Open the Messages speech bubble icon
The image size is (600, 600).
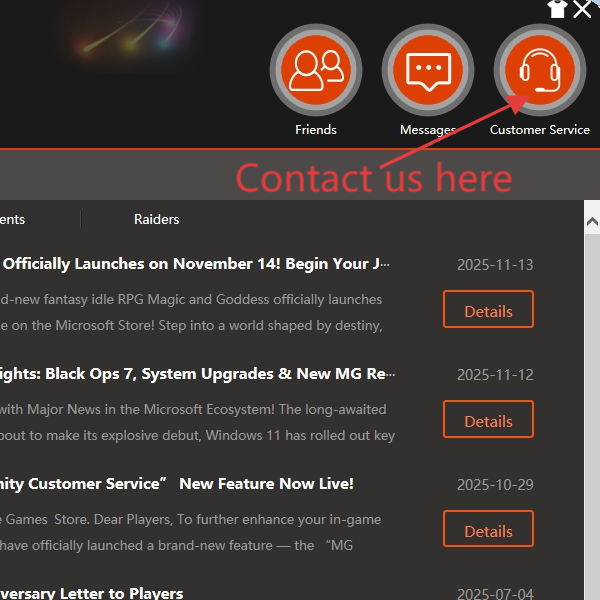point(428,70)
